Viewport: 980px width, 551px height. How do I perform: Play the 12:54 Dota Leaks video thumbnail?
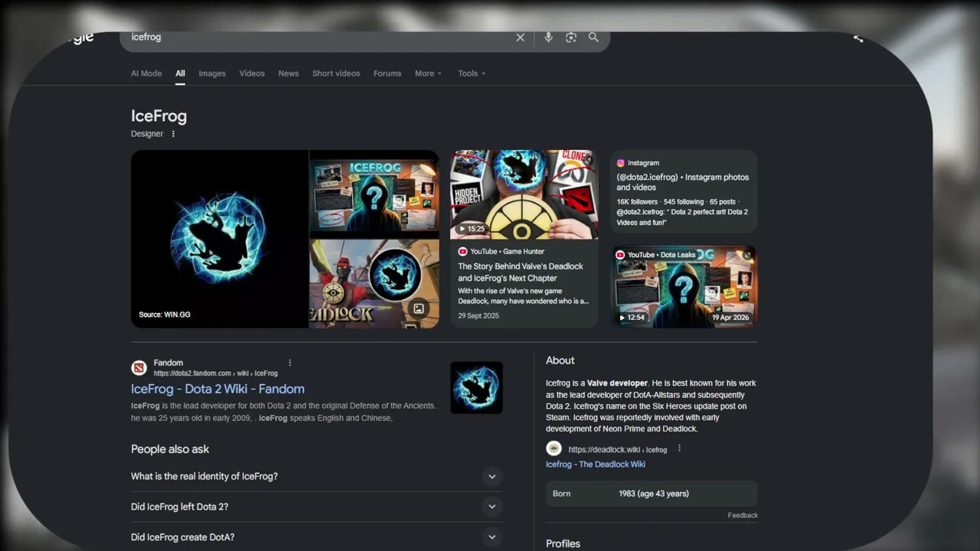click(684, 287)
